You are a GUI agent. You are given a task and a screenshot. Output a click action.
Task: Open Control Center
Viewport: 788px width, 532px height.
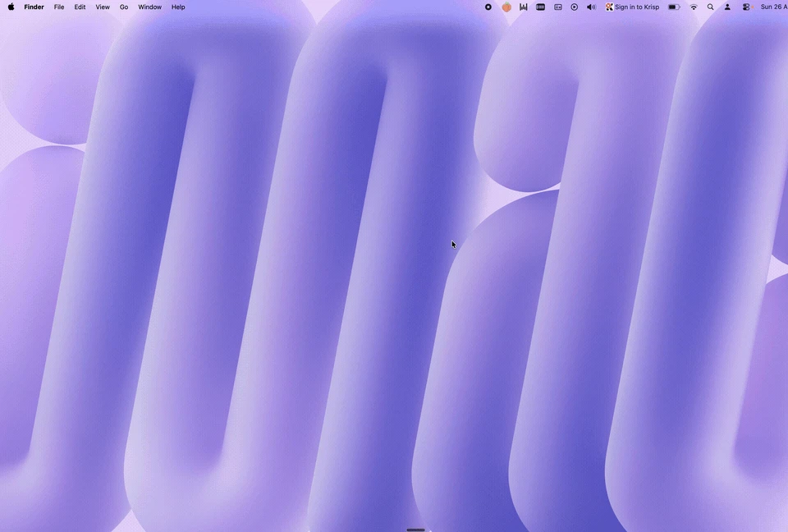coord(747,7)
